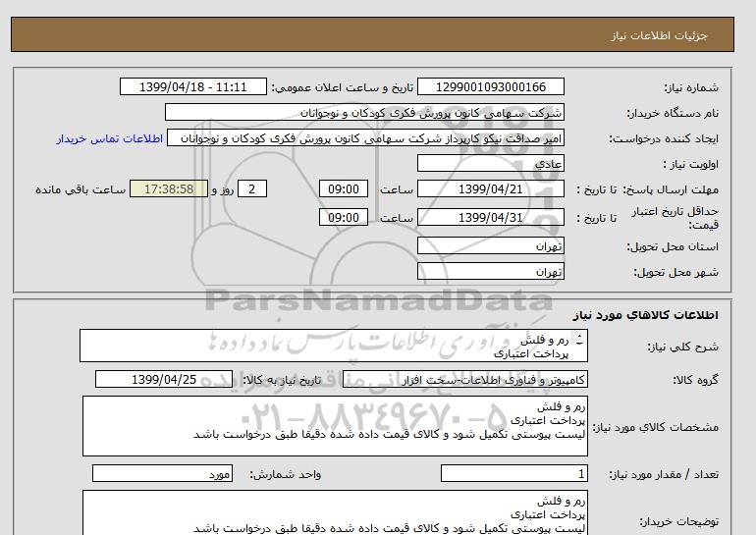Click the response deadline date 1399/04/21
Image resolution: width=756 pixels, height=535 pixels.
point(490,188)
